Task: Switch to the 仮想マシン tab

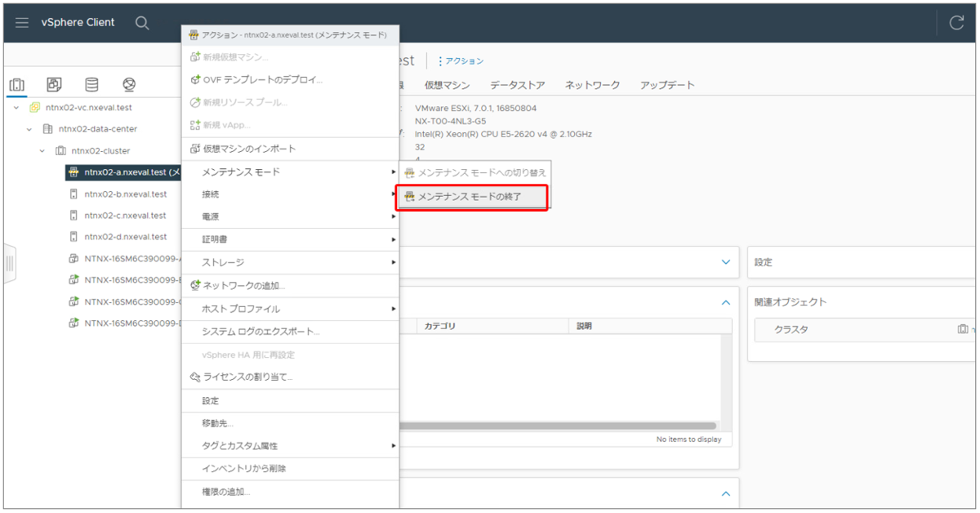Action: coord(447,85)
